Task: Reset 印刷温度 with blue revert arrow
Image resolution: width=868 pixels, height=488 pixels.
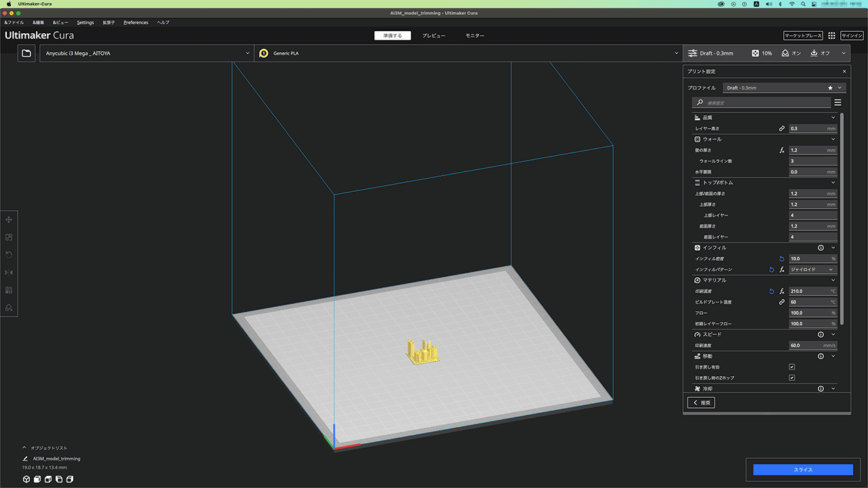Action: (771, 291)
